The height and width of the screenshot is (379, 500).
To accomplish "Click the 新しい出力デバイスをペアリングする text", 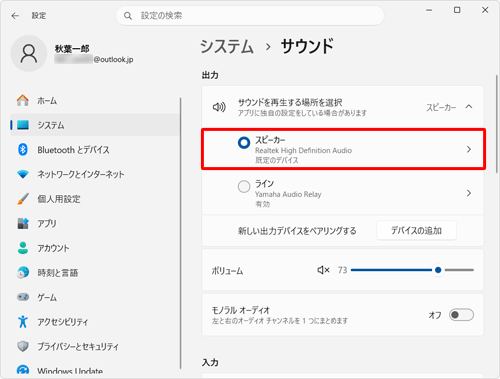I will (297, 231).
